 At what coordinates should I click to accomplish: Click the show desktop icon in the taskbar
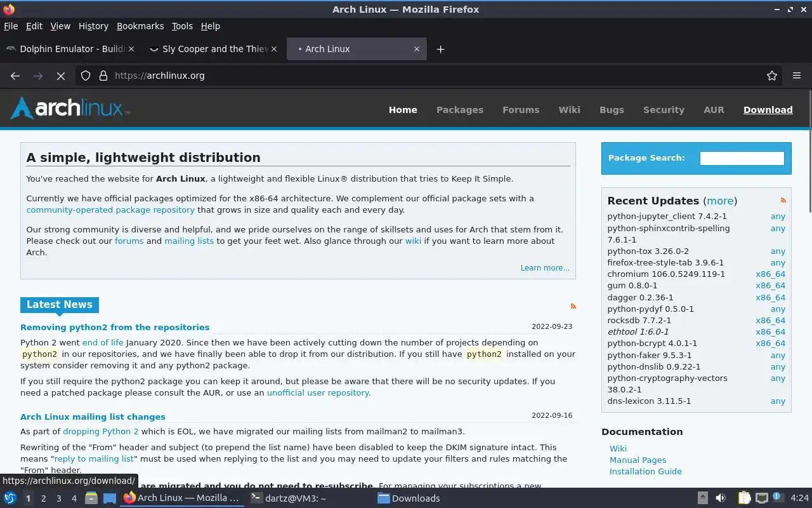coord(110,498)
